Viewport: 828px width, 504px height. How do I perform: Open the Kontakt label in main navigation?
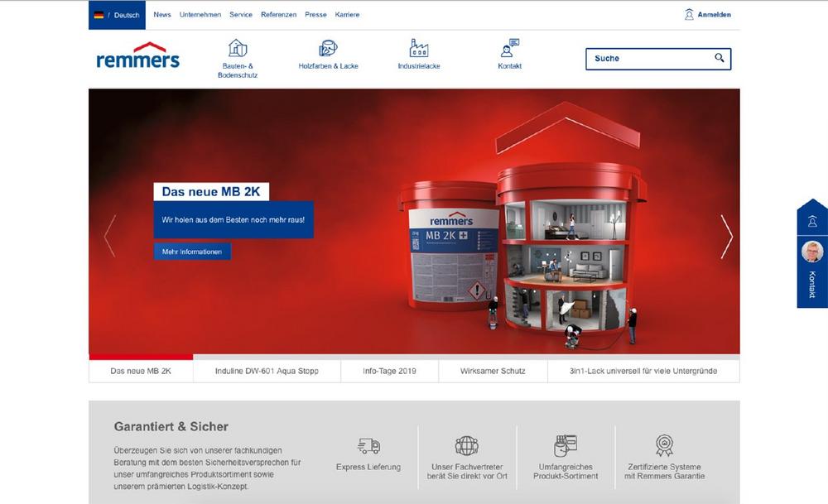509,66
